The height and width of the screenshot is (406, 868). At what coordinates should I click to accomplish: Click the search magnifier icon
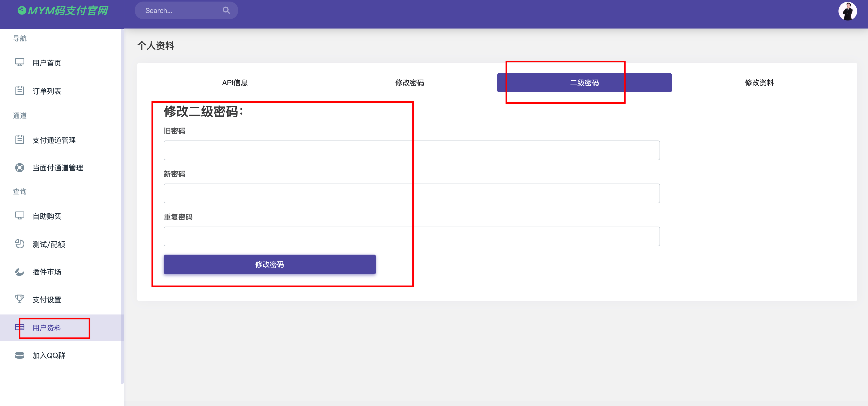[226, 10]
